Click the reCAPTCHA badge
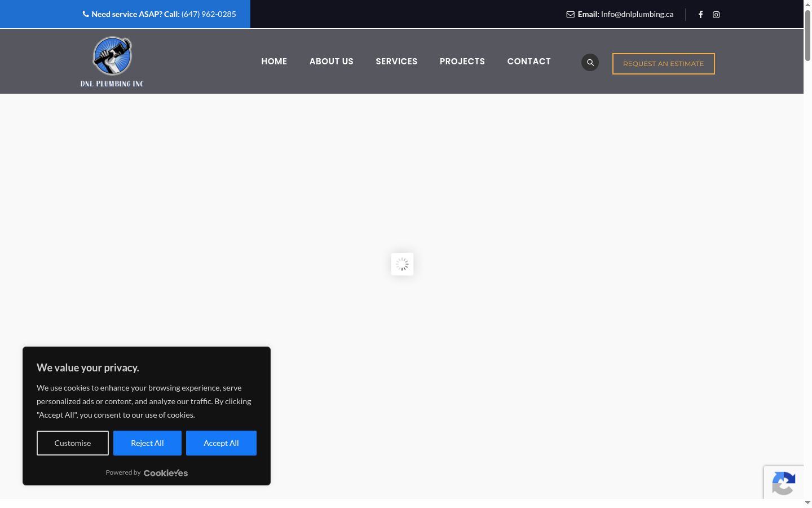 pyautogui.click(x=784, y=483)
